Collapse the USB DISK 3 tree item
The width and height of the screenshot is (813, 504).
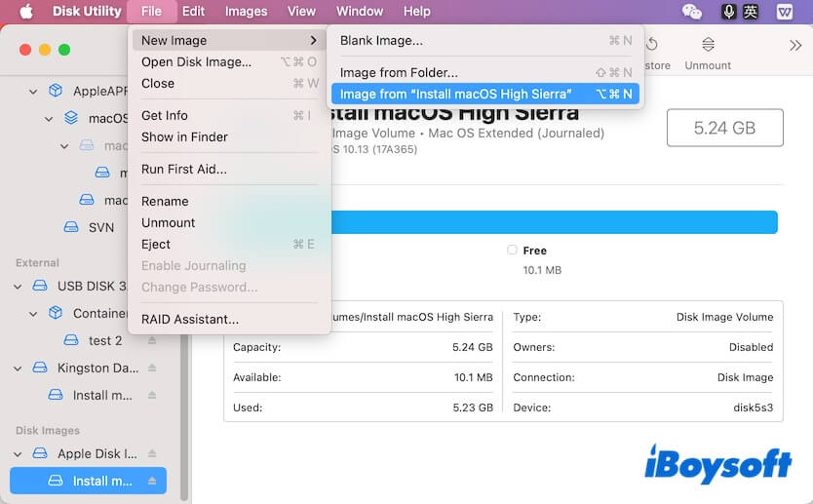click(18, 287)
